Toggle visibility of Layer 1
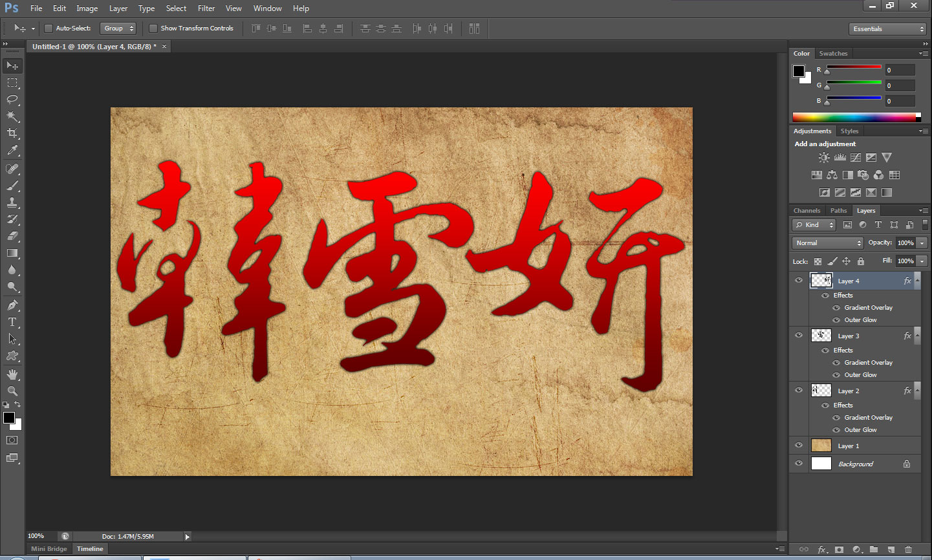This screenshot has height=560, width=932. tap(799, 446)
